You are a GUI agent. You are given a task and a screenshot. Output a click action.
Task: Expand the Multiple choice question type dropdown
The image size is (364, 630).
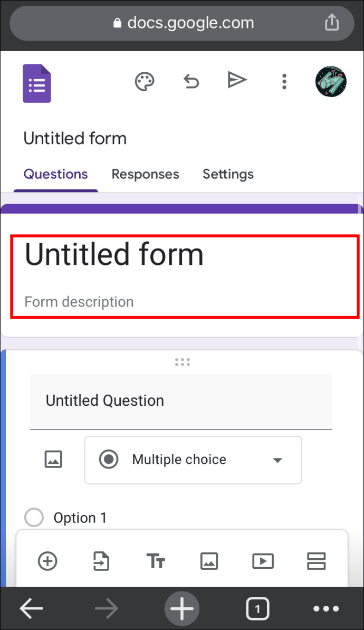193,460
